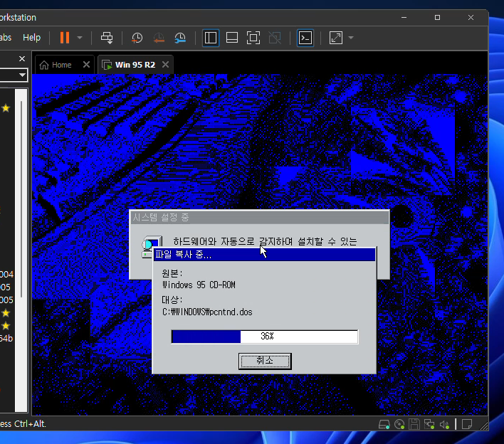The image size is (504, 444).
Task: Click the CD/DVD drive status icon
Action: click(399, 424)
